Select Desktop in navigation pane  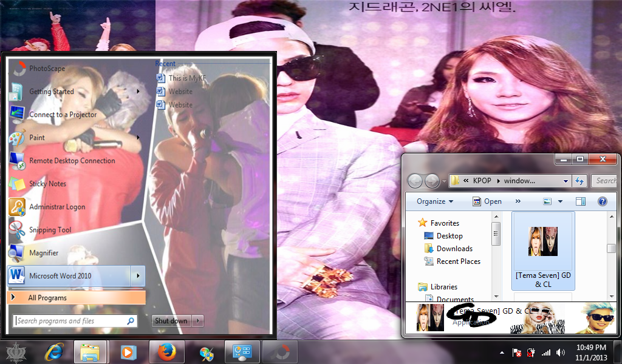[443, 235]
